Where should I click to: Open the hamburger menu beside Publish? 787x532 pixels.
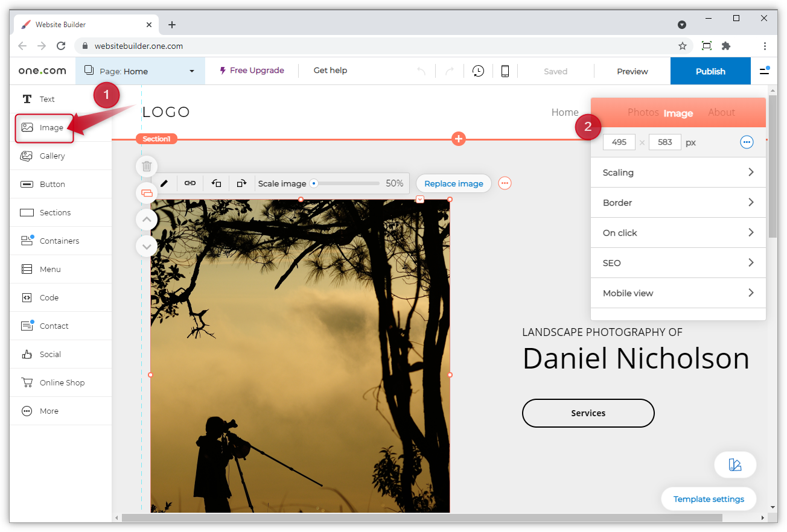click(x=764, y=71)
